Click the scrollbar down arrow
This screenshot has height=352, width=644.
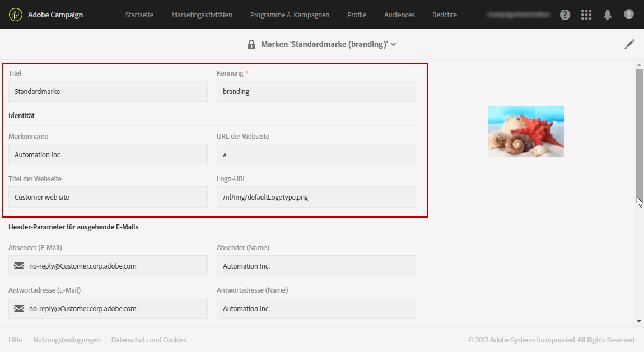tap(639, 321)
